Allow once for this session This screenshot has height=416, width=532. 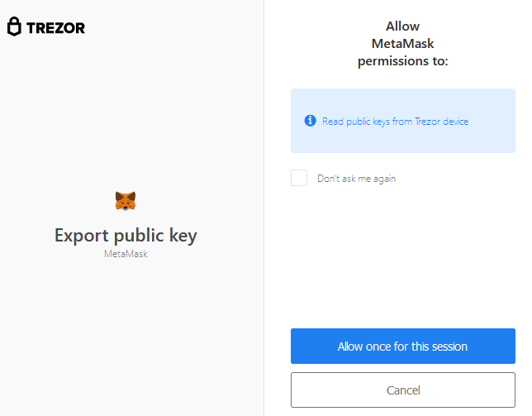coord(403,346)
